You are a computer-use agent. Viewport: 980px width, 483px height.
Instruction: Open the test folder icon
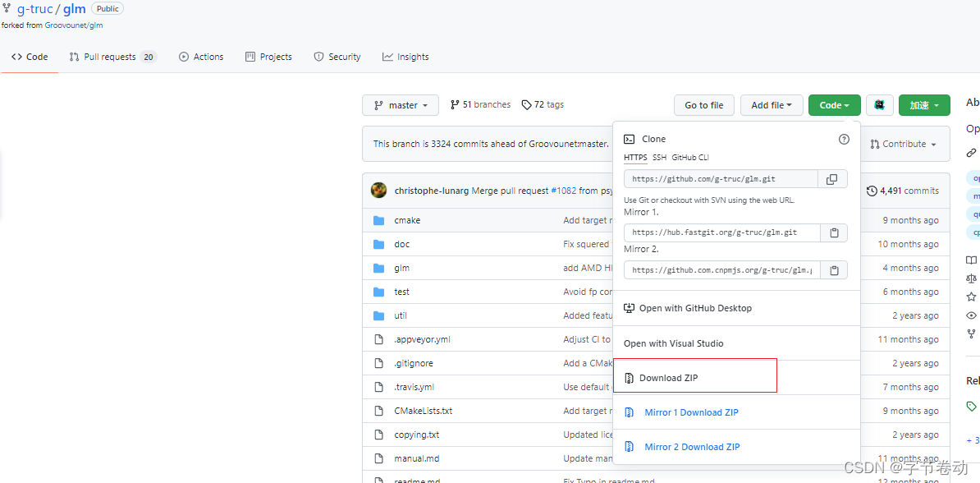pos(378,292)
